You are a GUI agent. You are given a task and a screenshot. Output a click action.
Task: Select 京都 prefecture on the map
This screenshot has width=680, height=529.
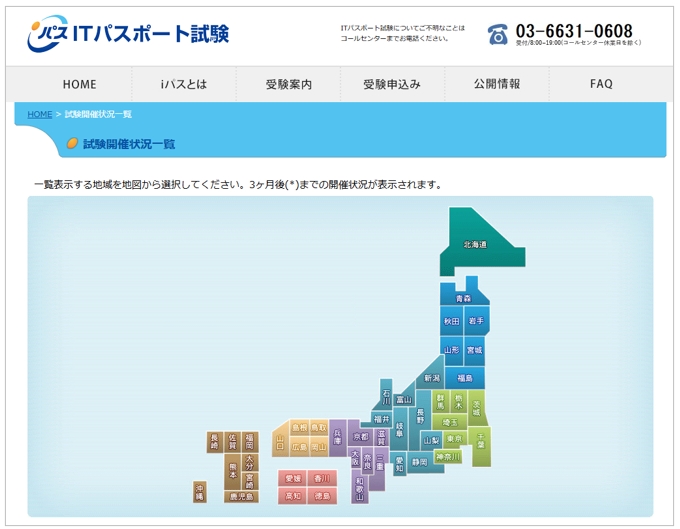coord(361,436)
